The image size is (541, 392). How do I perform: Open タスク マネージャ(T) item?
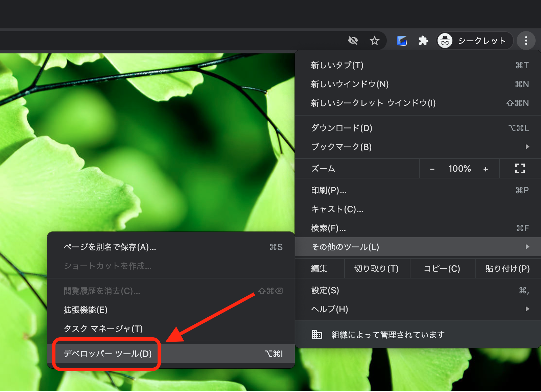171,329
